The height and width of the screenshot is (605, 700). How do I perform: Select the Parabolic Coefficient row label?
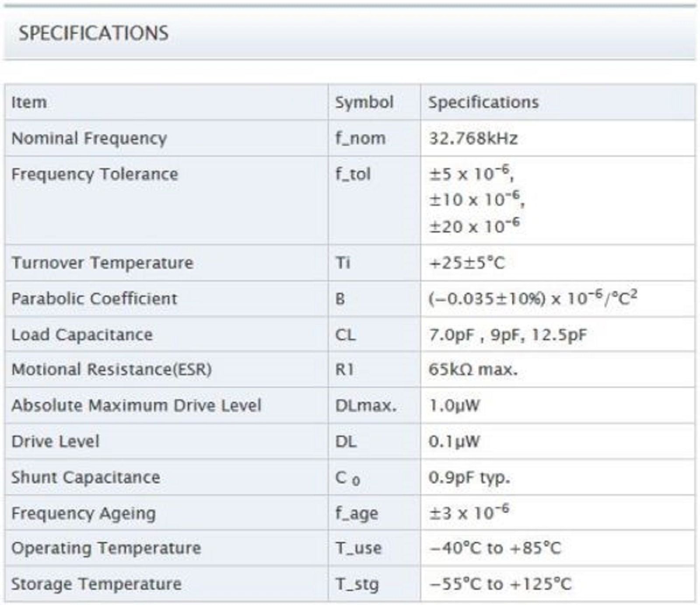(x=94, y=299)
